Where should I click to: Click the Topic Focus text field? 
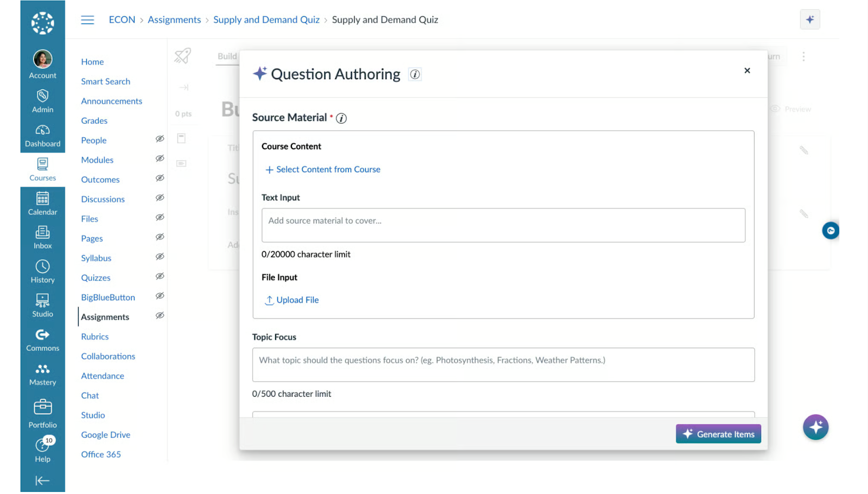503,364
